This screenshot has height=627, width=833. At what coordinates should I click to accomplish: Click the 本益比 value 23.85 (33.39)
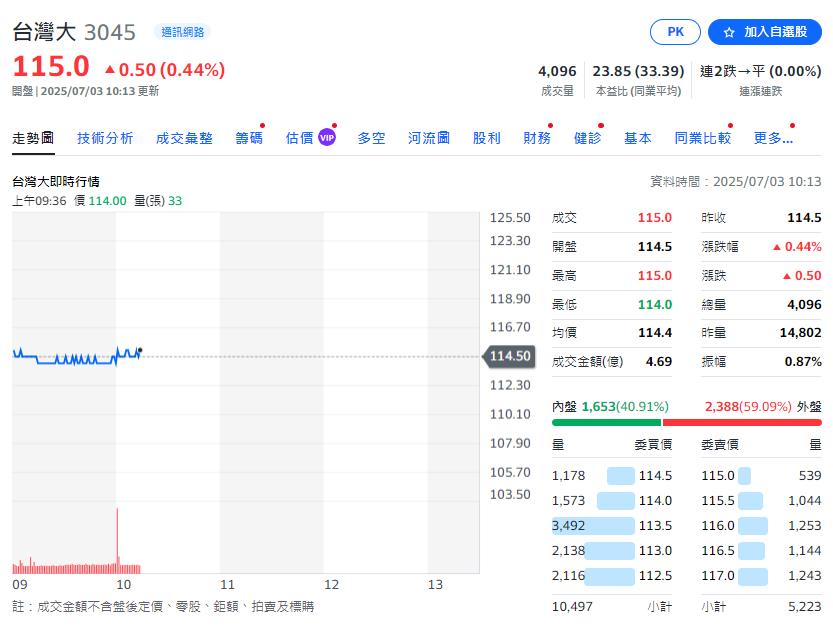tap(638, 71)
